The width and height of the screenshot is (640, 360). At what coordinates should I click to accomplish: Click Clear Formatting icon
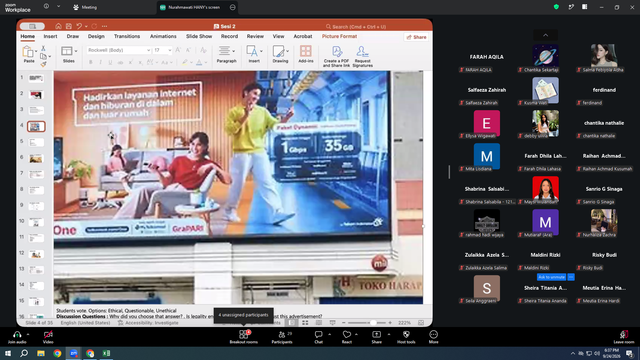click(x=203, y=50)
